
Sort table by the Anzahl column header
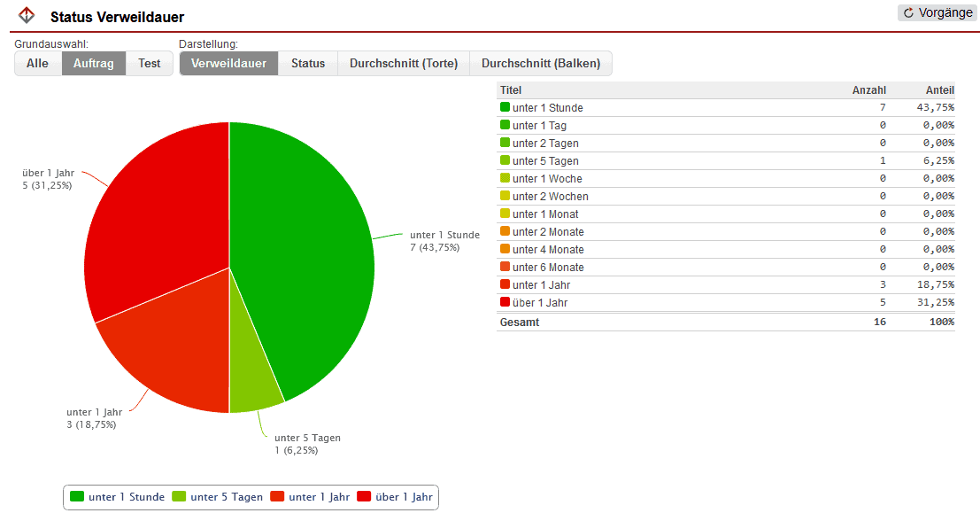click(x=868, y=90)
